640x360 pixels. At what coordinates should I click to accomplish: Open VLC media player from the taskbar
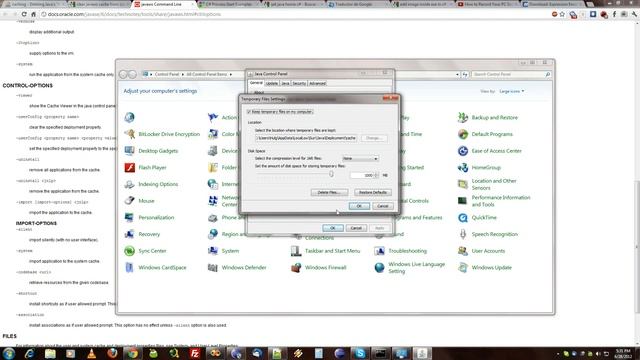(91, 353)
